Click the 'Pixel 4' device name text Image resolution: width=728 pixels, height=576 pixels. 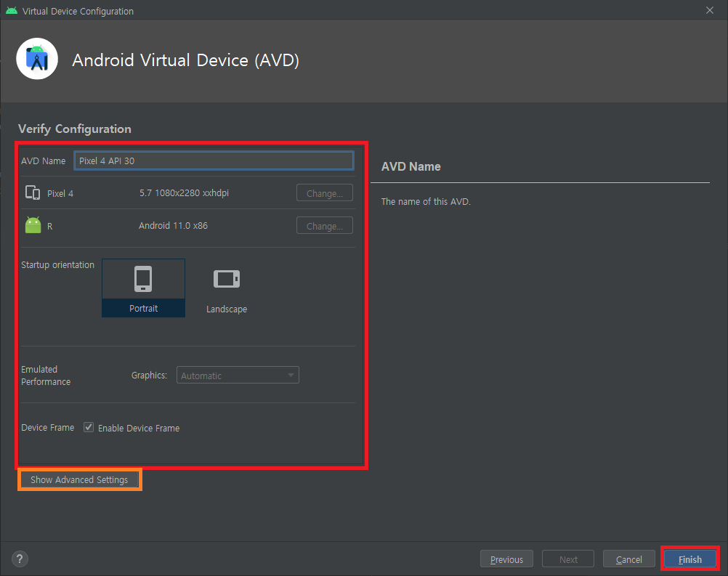(60, 193)
